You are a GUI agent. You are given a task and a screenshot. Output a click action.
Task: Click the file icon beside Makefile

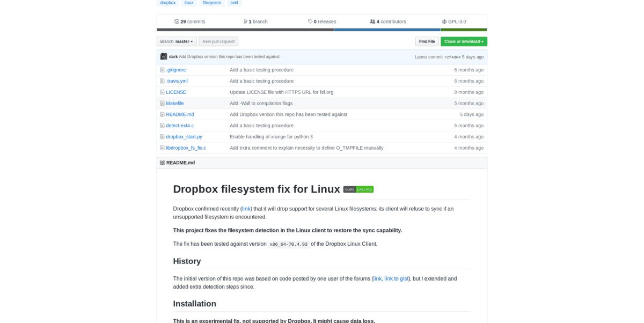pyautogui.click(x=162, y=103)
